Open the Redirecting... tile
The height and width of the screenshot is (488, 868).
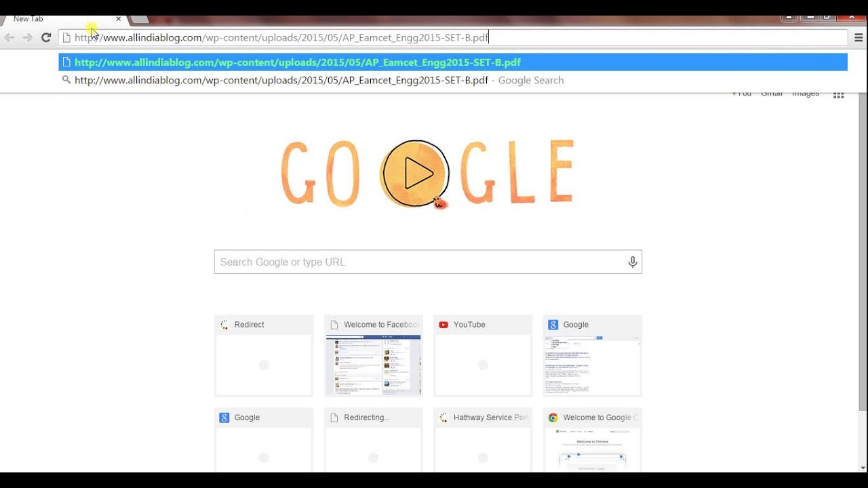pos(374,441)
